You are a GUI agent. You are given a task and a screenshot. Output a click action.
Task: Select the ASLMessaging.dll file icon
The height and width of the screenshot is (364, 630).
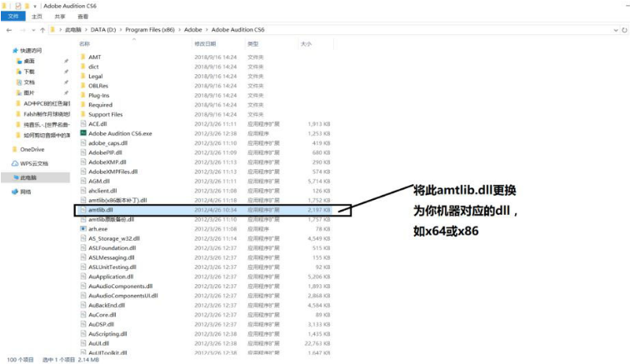tap(83, 257)
